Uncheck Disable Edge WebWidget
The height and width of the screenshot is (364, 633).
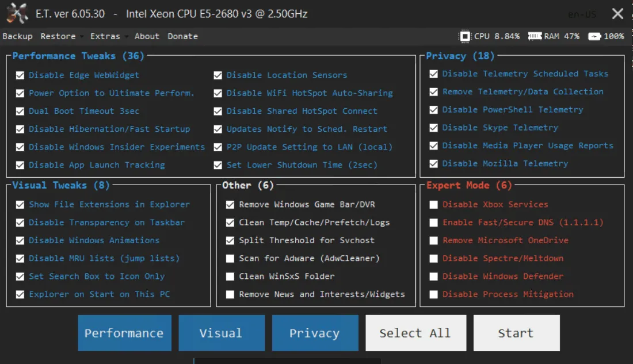[20, 75]
